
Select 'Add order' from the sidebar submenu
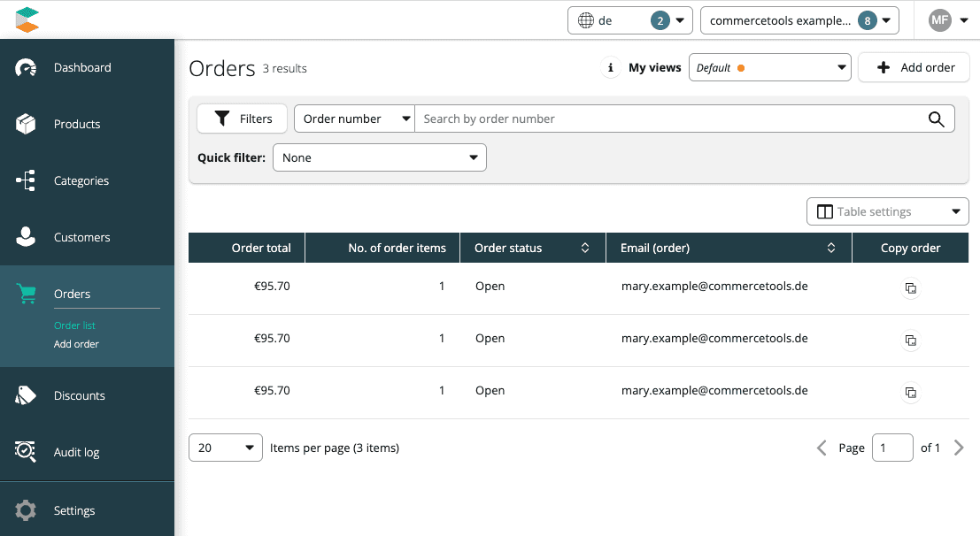[x=76, y=344]
